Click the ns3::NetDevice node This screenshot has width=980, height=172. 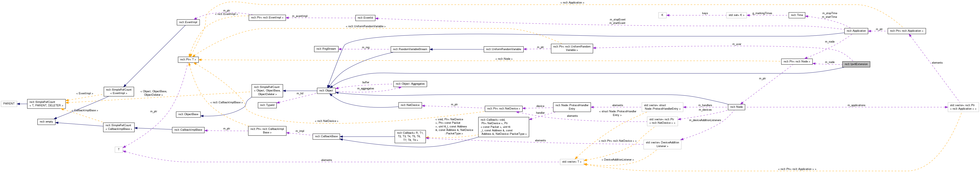410,105
